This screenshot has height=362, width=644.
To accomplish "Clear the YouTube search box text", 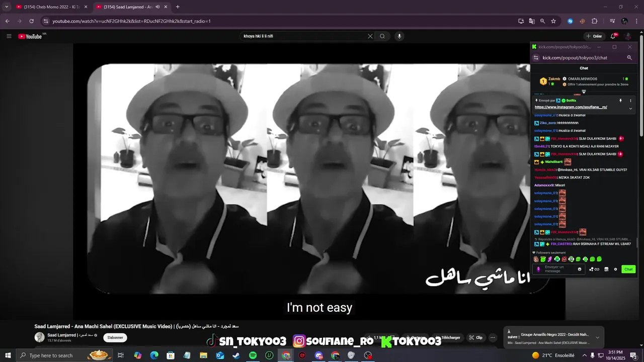I will 370,36.
